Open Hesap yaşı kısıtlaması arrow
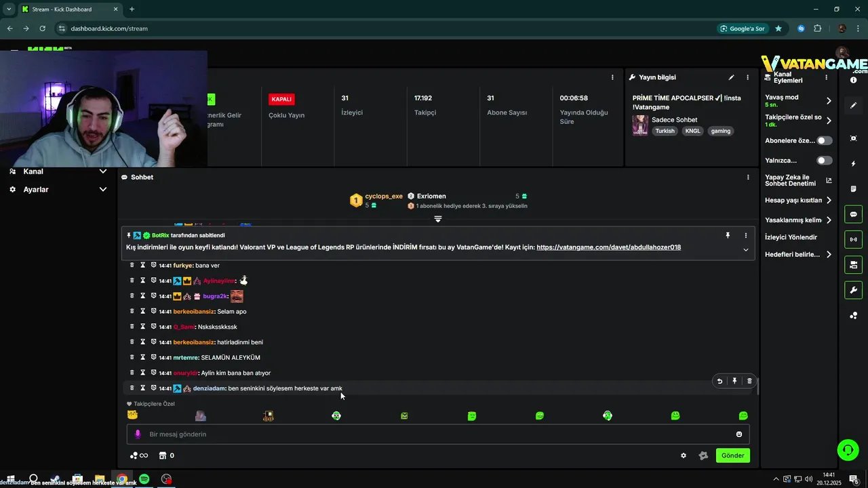The width and height of the screenshot is (868, 488). pos(829,201)
